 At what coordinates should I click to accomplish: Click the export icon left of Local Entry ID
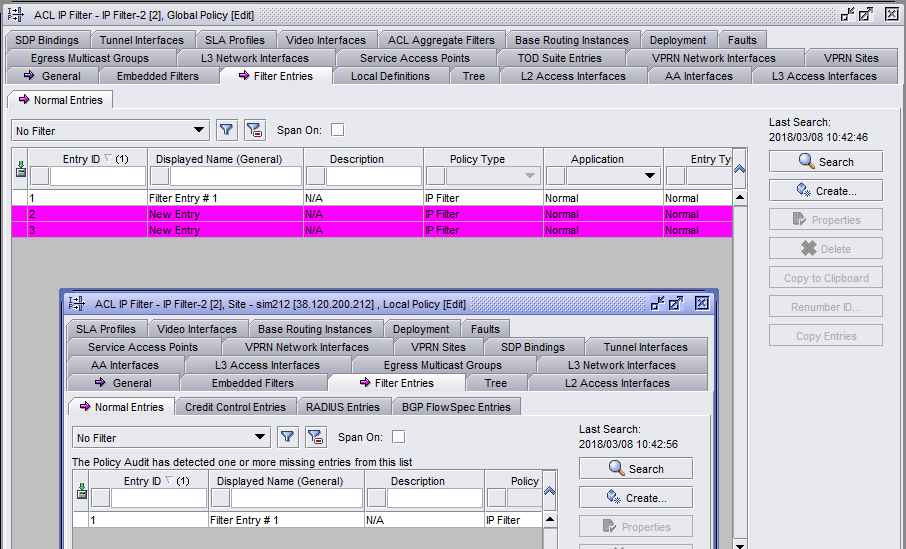(81, 491)
